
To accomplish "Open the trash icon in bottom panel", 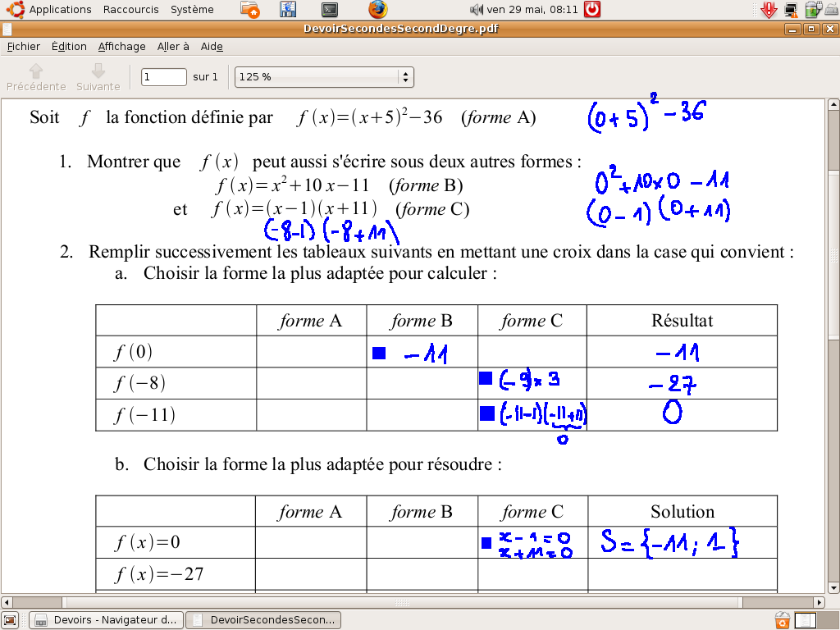I will [x=783, y=620].
